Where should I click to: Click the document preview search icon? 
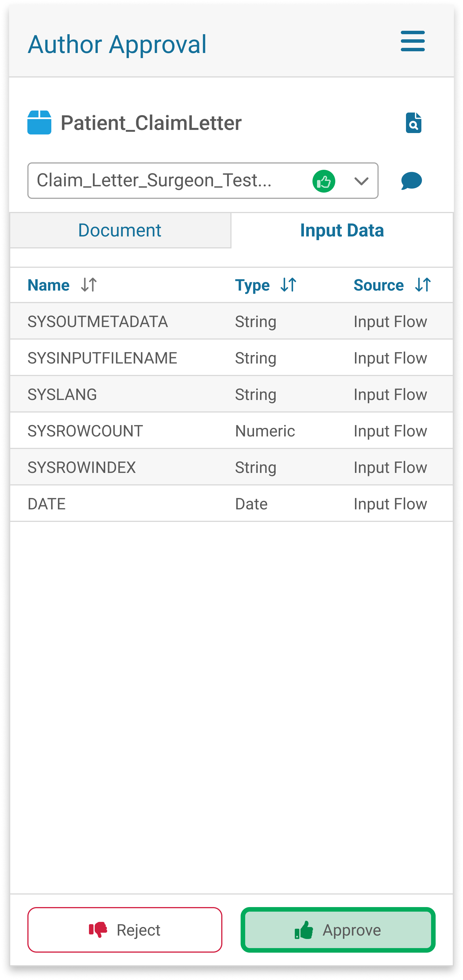413,123
